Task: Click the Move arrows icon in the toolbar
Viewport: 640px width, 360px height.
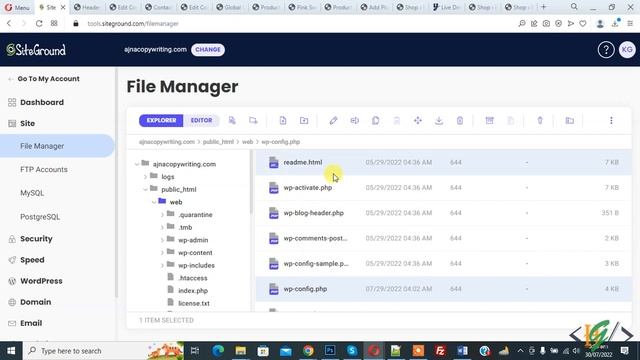Action: click(418, 120)
